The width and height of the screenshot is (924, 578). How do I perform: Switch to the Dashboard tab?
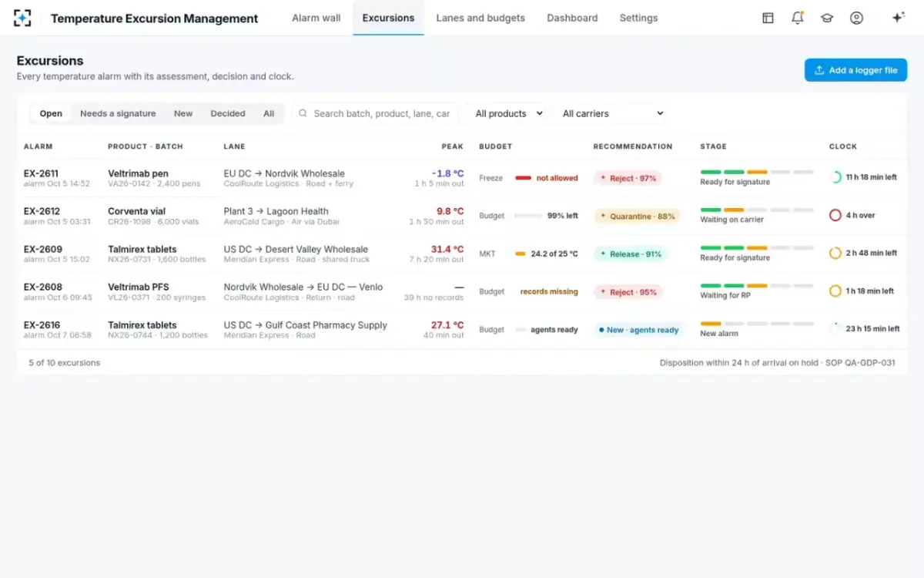(572, 18)
